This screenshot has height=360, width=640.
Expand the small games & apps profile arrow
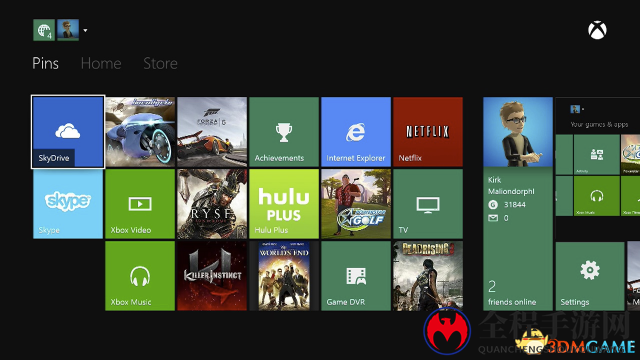(583, 109)
